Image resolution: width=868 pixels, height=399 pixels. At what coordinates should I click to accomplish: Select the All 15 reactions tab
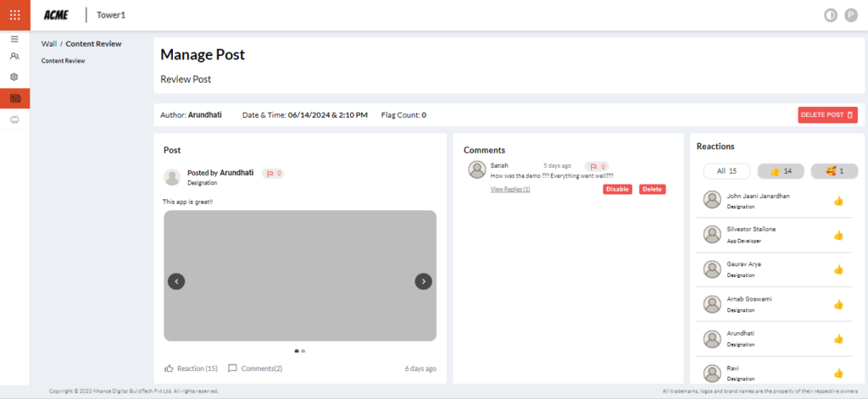[726, 171]
